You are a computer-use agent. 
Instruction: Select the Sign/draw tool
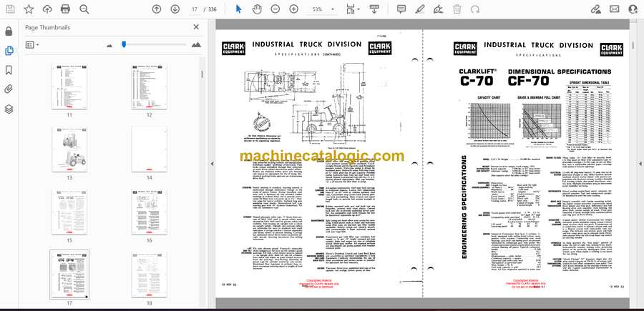point(438,9)
